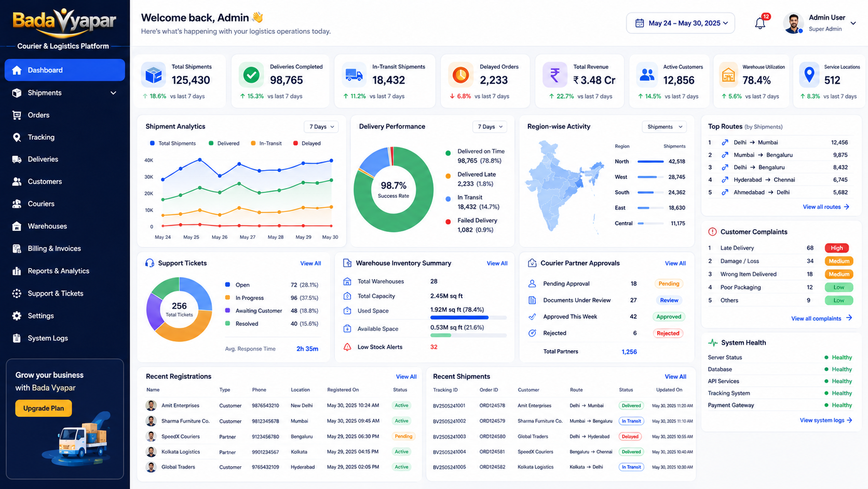Click the Customer Complaints alert icon

click(712, 232)
